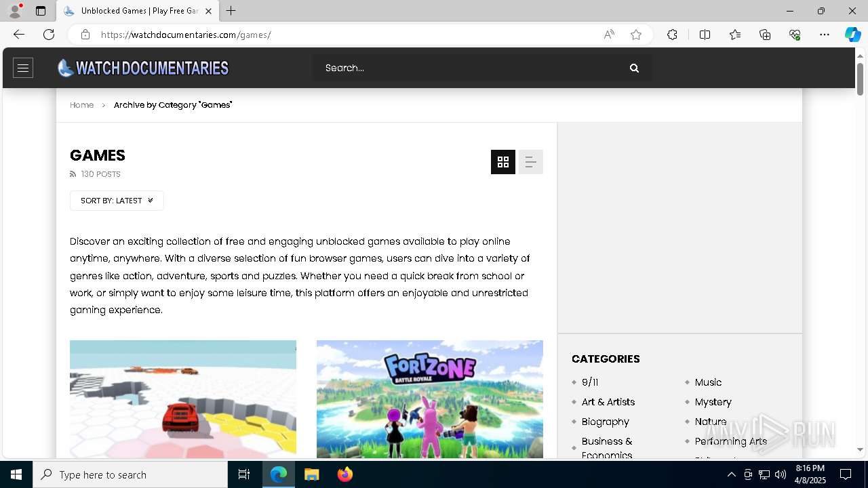Screen dimensions: 868x488
Task: Open the Art & Artists category
Action: [x=608, y=402]
